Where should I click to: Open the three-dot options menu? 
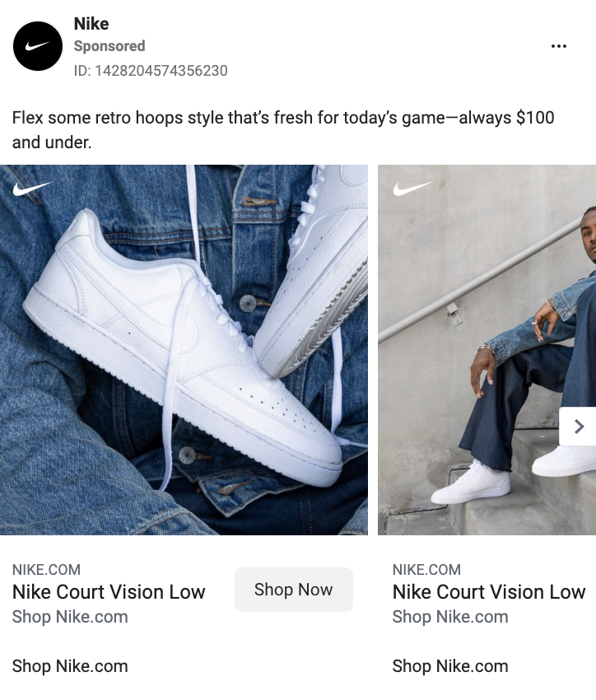click(x=558, y=46)
